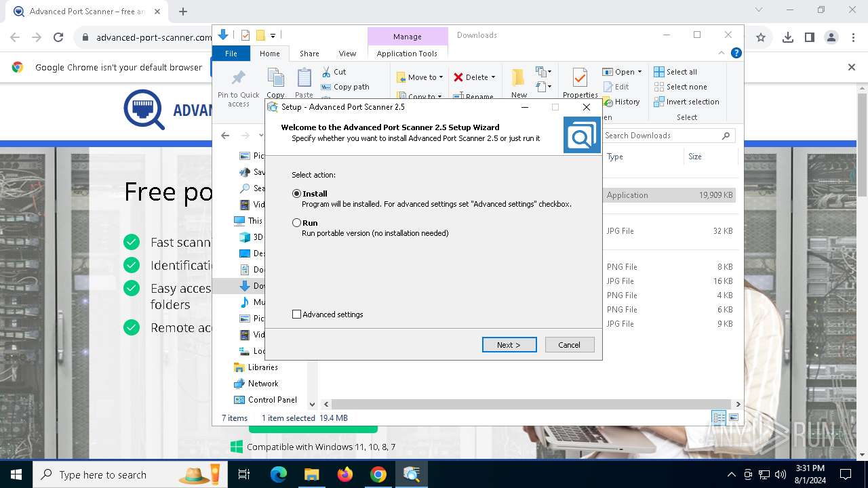
Task: Collapse the Explorer ribbon chevron
Action: click(722, 53)
